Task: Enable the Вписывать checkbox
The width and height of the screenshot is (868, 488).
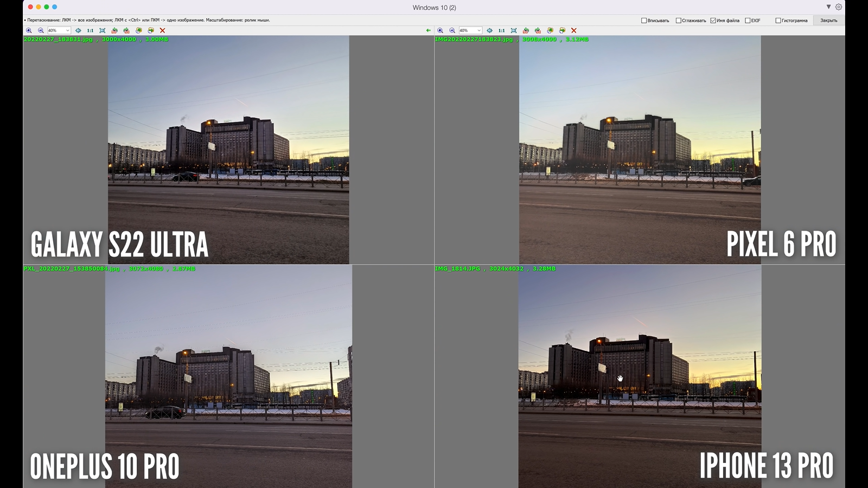Action: tap(644, 21)
